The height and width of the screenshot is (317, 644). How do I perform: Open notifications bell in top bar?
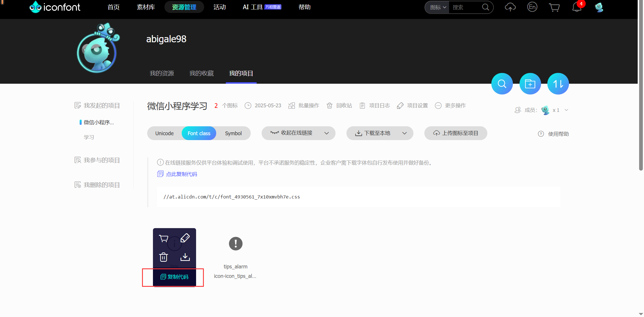577,7
